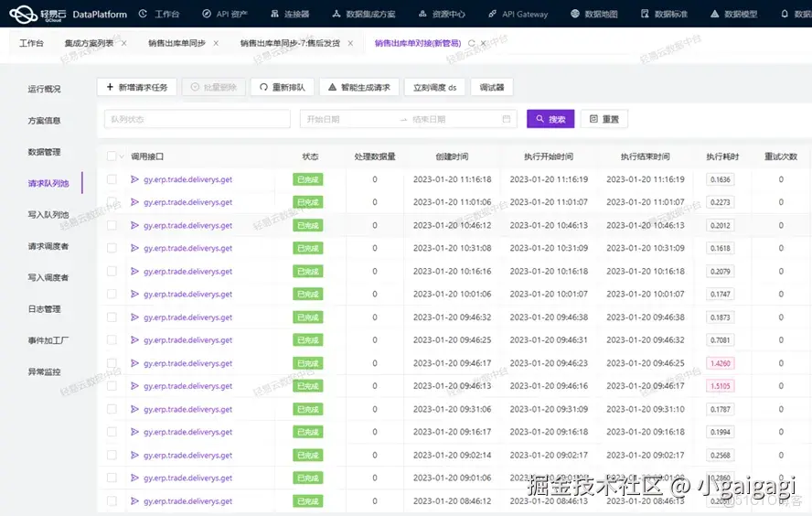Open 请求调度者 in the sidebar
This screenshot has width=812, height=516.
click(x=48, y=246)
